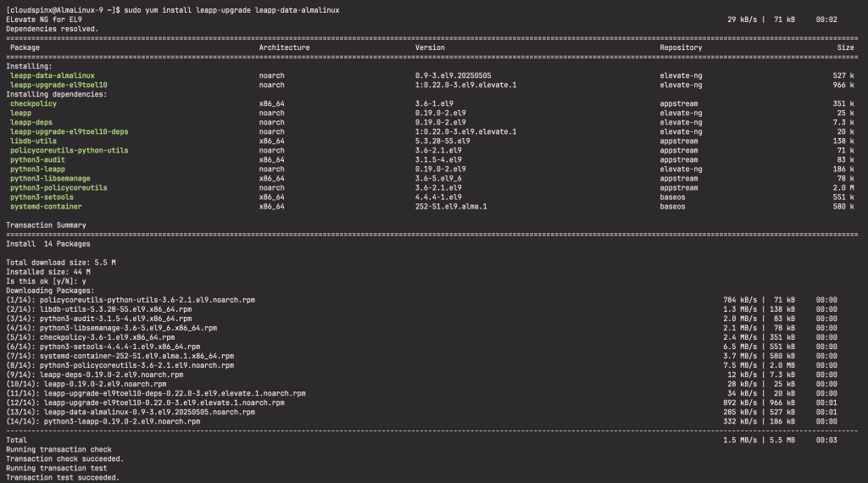
Task: Click version 5.3.28-55.el9
Action: click(x=442, y=141)
